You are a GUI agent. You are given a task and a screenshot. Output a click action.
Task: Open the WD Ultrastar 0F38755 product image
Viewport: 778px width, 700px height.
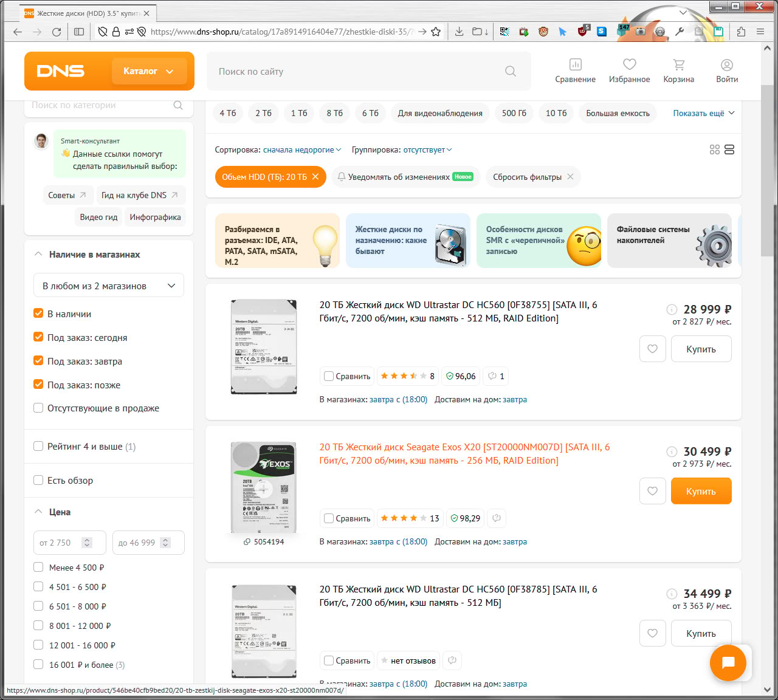(264, 347)
